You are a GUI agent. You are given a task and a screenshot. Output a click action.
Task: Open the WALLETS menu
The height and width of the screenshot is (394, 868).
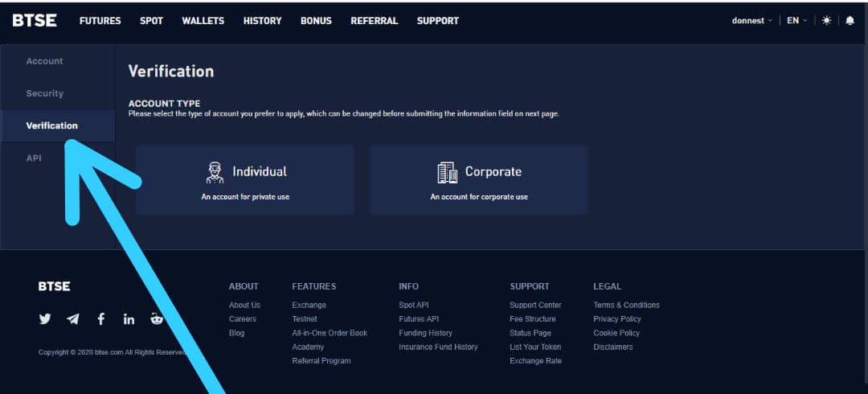(x=203, y=20)
